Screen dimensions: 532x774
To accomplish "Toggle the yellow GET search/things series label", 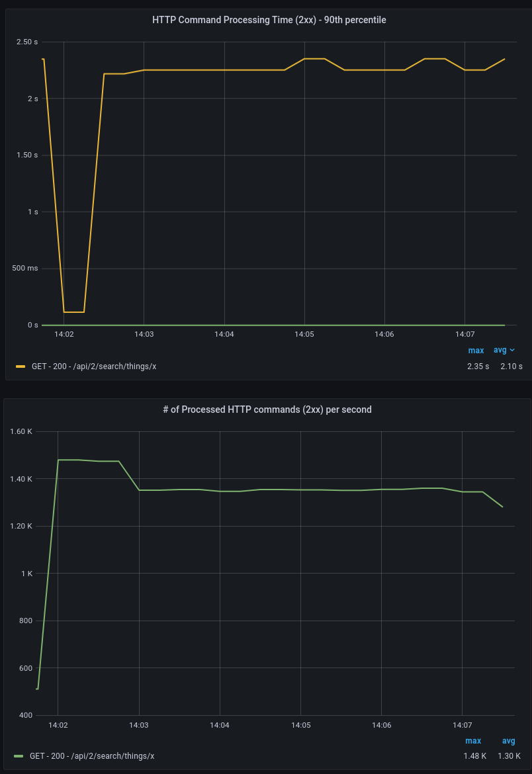I will (93, 366).
